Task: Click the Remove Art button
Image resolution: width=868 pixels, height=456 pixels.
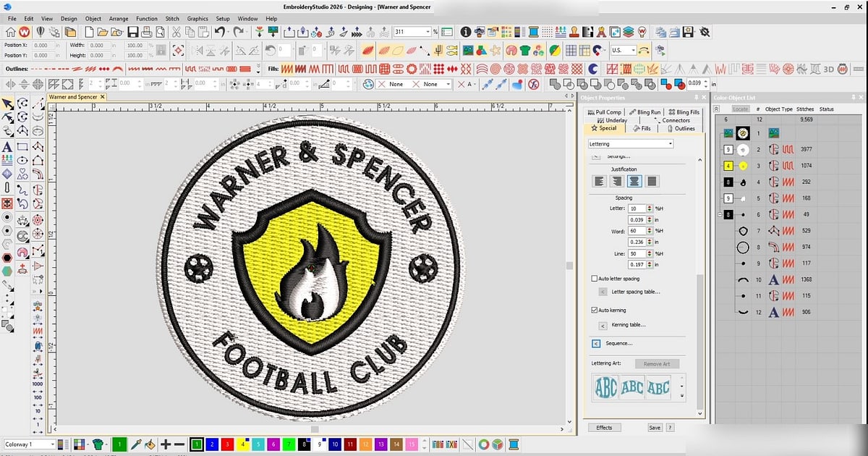Action: (x=657, y=364)
